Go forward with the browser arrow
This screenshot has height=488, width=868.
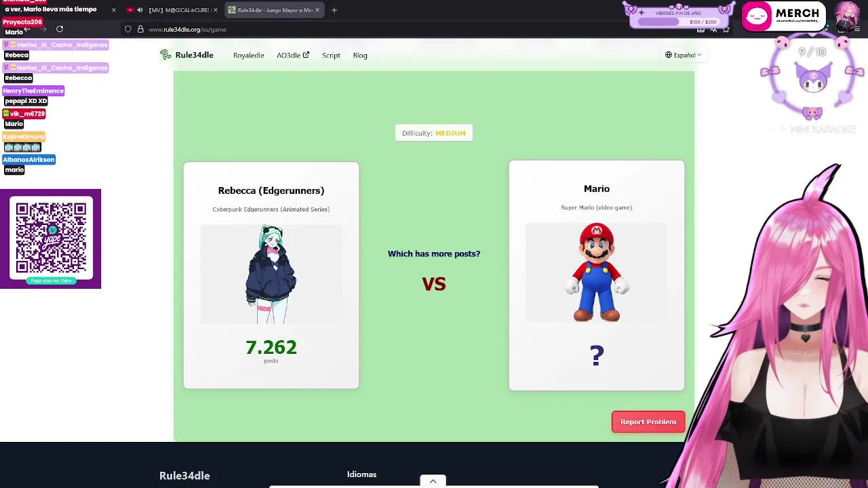43,29
